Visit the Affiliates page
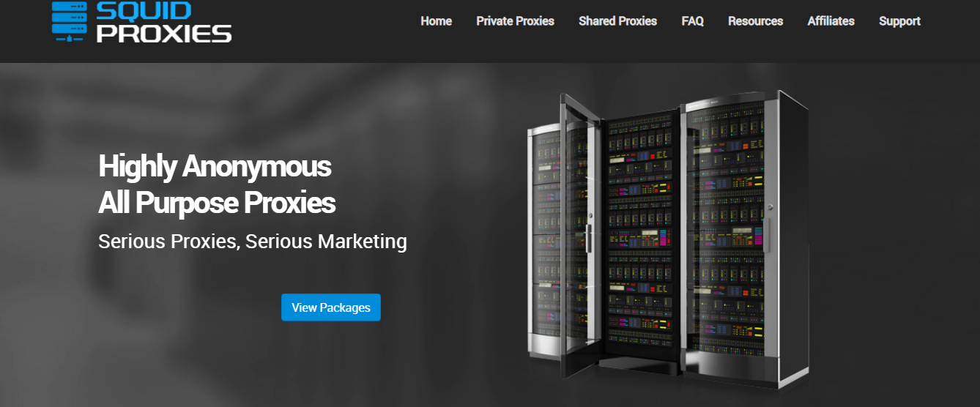The width and height of the screenshot is (980, 407). coord(831,21)
